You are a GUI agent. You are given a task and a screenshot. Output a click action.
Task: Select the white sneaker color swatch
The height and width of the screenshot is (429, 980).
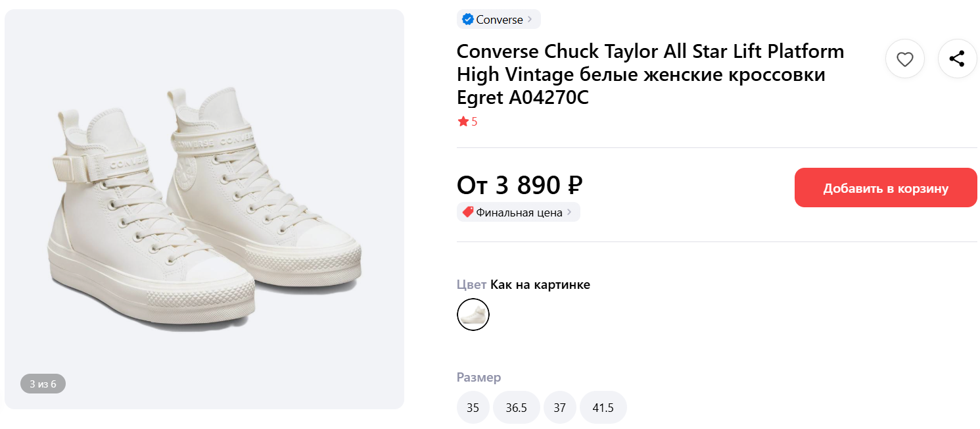click(x=473, y=315)
